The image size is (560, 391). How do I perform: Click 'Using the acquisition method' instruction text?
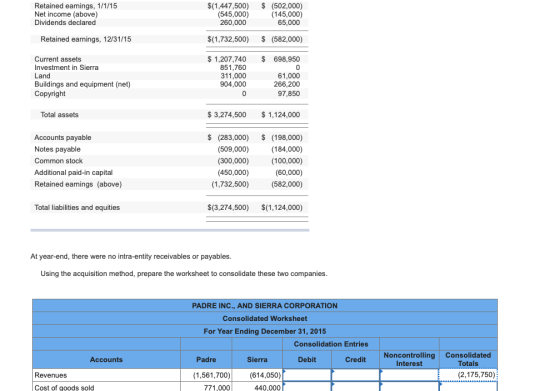pos(184,274)
